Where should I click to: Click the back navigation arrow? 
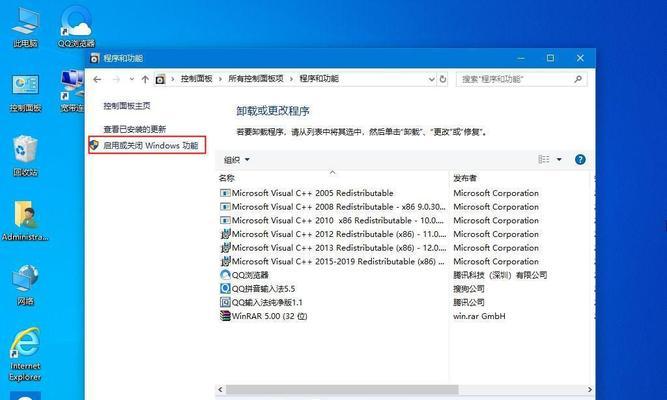point(97,79)
